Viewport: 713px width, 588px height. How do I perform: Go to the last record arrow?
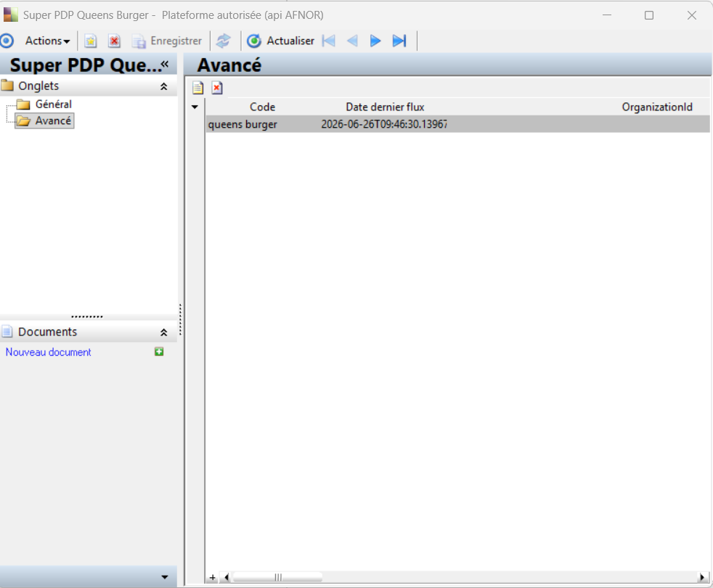[399, 41]
